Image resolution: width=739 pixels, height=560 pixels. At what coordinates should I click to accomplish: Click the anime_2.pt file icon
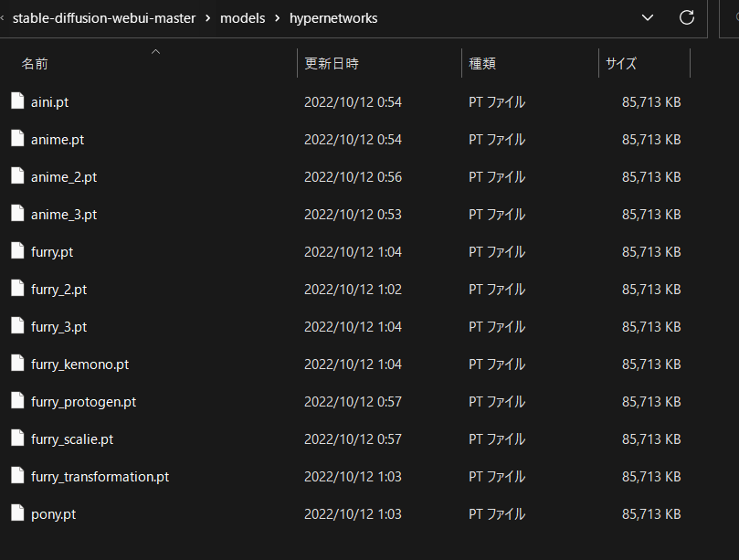(17, 176)
